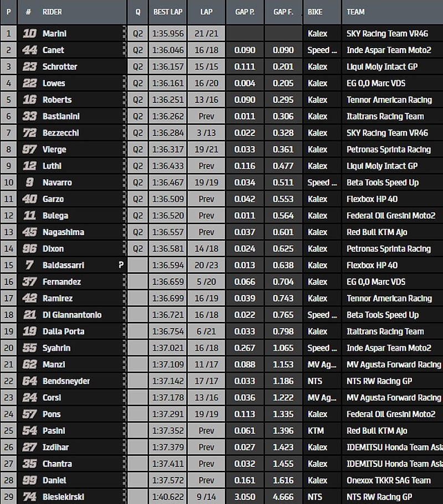The width and height of the screenshot is (443, 504).
Task: Open rider Schrotter's name link
Action: click(60, 67)
